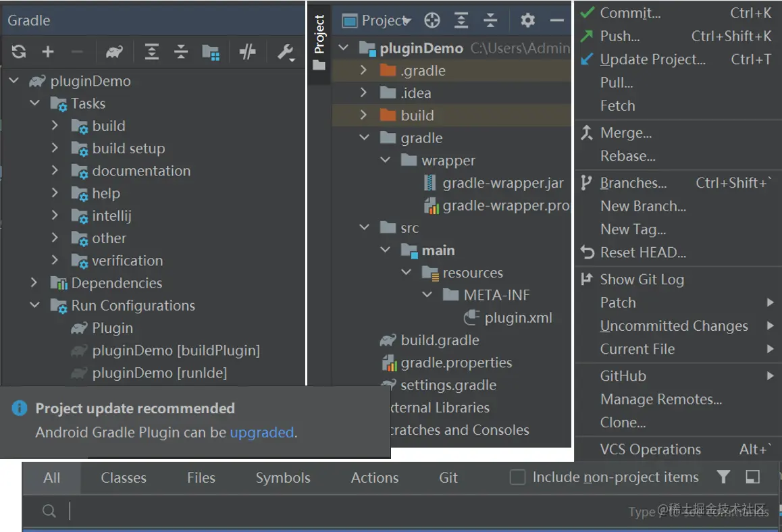
Task: Select the build.gradle file
Action: pyautogui.click(x=440, y=340)
